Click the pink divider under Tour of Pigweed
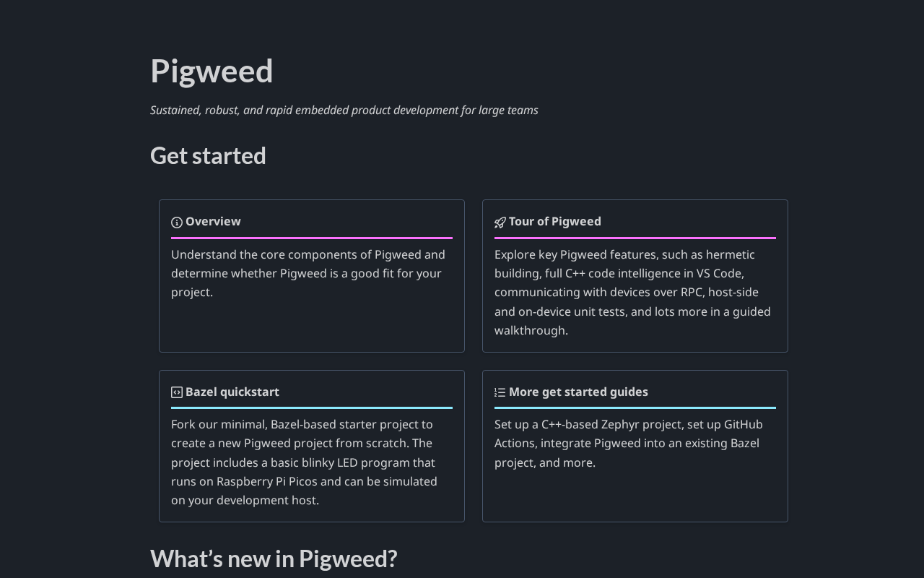The height and width of the screenshot is (578, 924). tap(635, 238)
